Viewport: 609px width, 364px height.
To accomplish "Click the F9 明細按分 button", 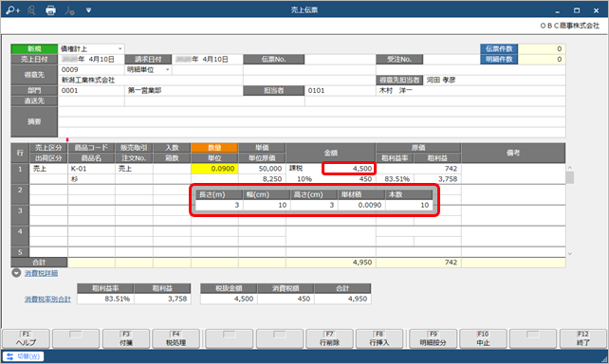I will click(434, 338).
